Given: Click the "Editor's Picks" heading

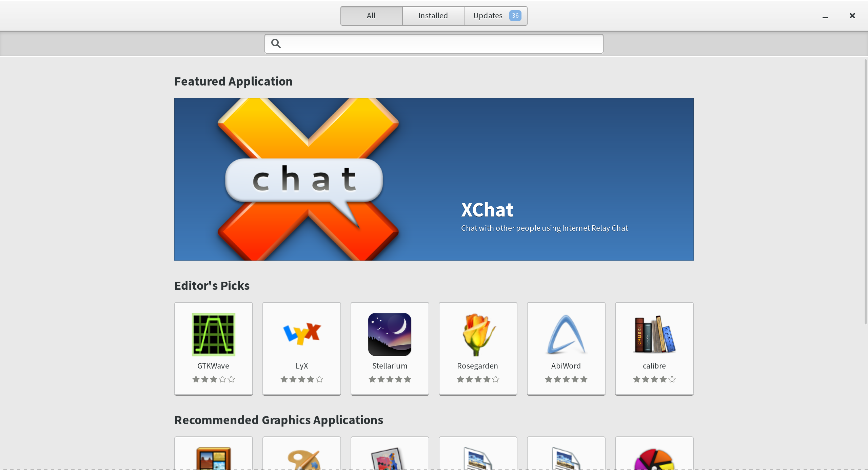Looking at the screenshot, I should click(x=212, y=286).
